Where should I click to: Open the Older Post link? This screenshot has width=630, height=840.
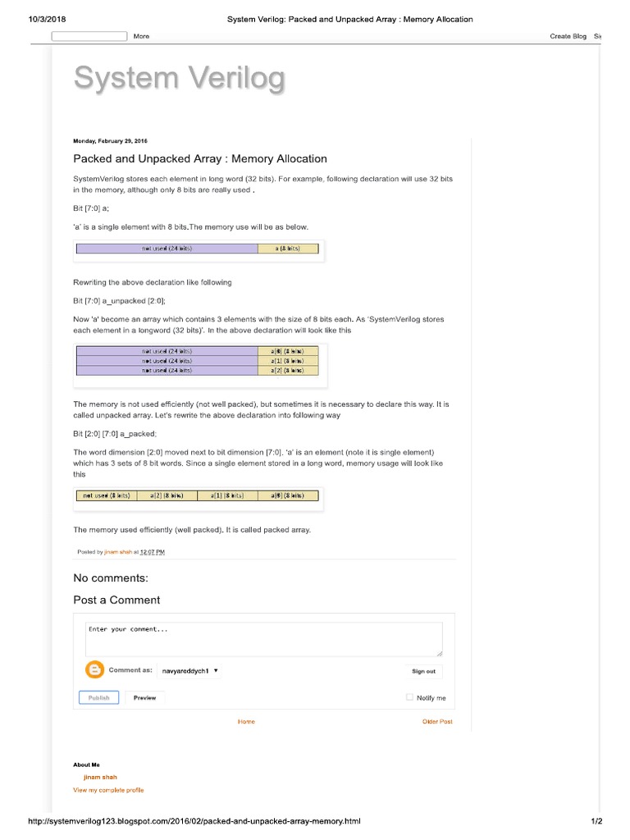(x=436, y=722)
